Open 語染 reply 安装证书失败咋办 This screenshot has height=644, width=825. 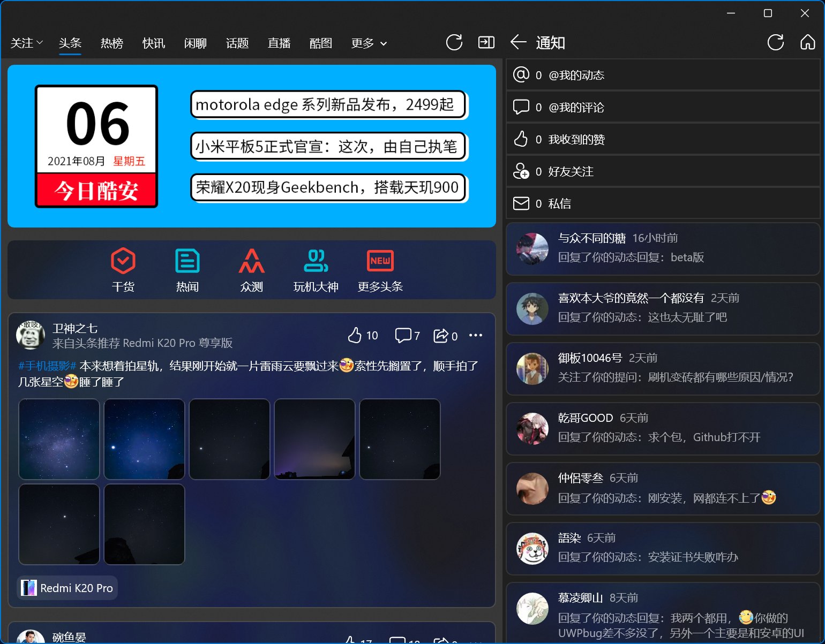(663, 549)
